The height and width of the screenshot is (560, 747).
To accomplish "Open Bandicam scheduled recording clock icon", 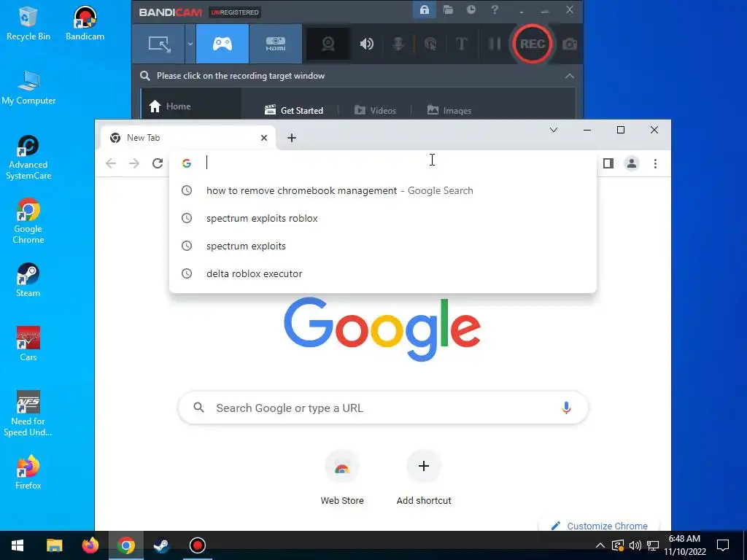I will click(471, 10).
